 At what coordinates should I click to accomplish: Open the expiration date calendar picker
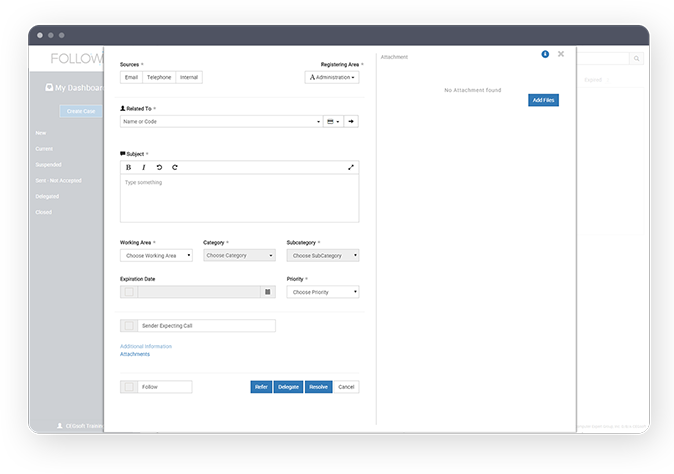point(268,292)
